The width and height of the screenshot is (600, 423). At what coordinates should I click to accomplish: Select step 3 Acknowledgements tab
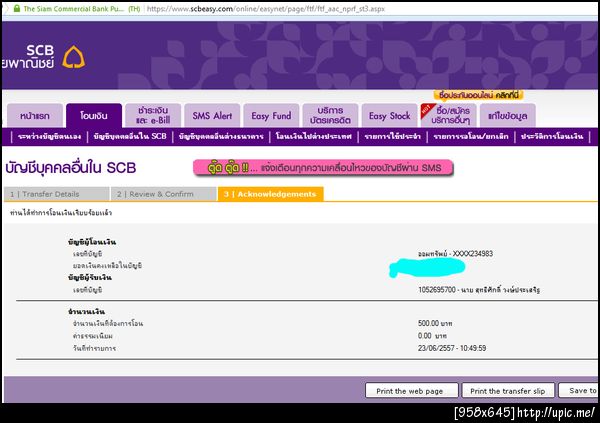(x=271, y=194)
